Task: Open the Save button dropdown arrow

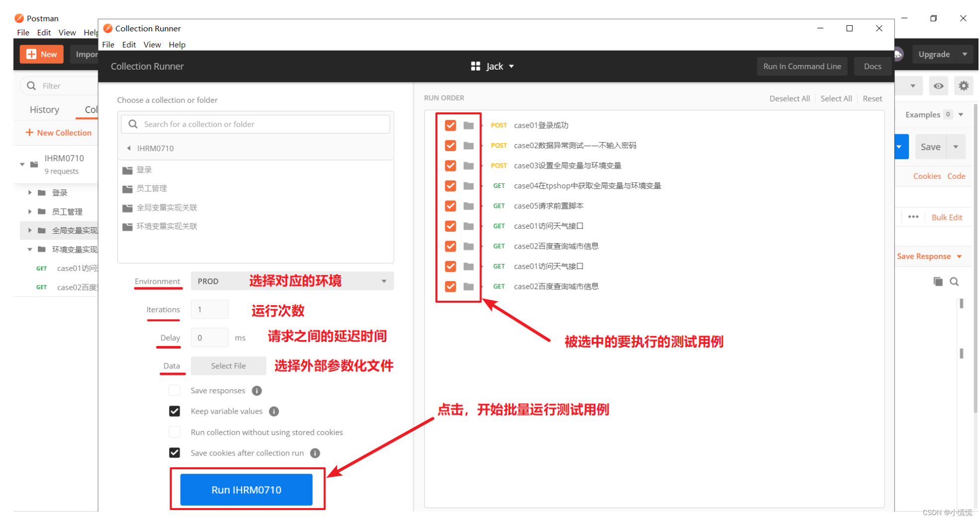Action: [956, 147]
